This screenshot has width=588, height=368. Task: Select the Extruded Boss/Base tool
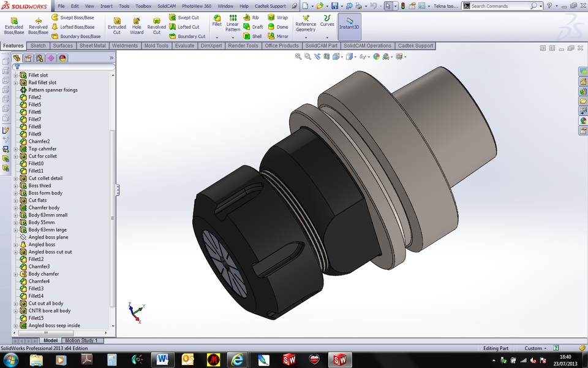coord(13,25)
